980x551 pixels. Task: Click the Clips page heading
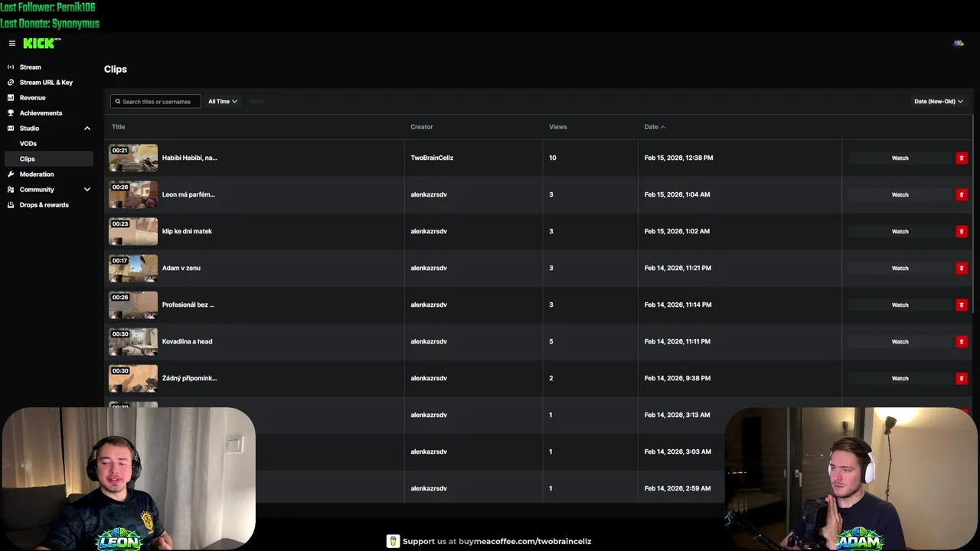(116, 69)
